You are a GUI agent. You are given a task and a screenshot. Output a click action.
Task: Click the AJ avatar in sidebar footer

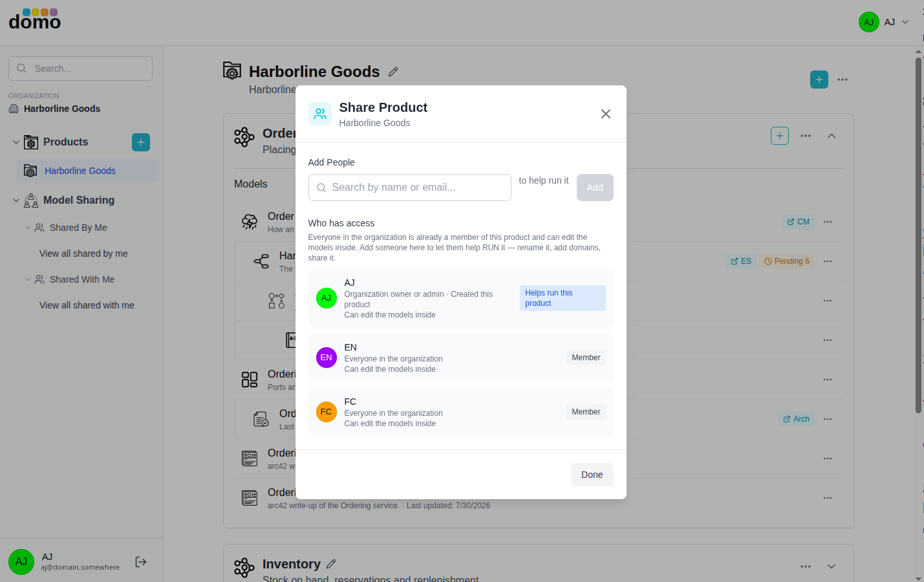[x=21, y=562]
